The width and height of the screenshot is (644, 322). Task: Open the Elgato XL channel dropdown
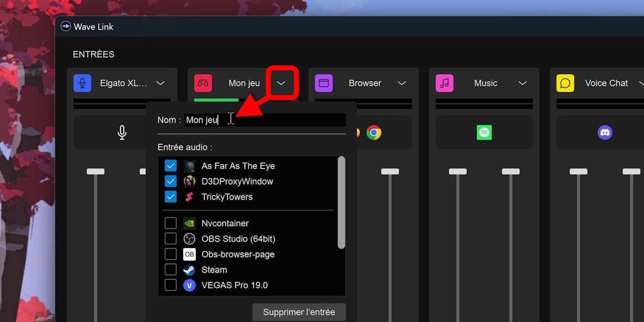(x=160, y=83)
